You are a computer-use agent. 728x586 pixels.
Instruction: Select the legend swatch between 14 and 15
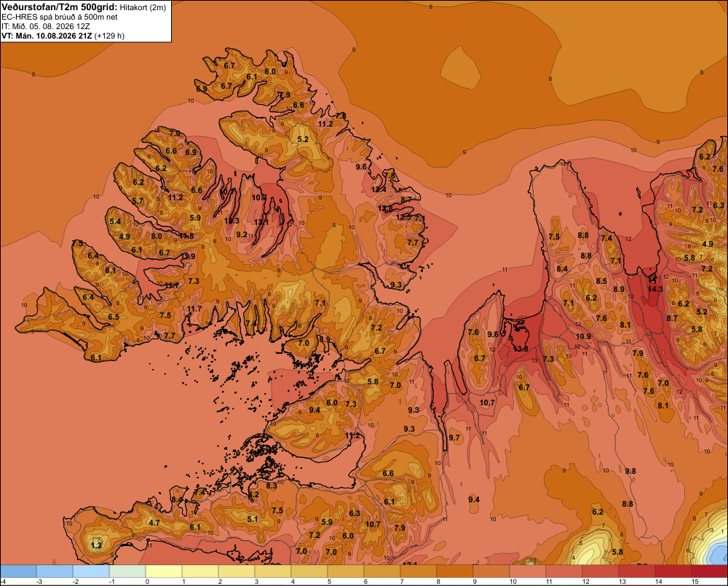point(673,571)
